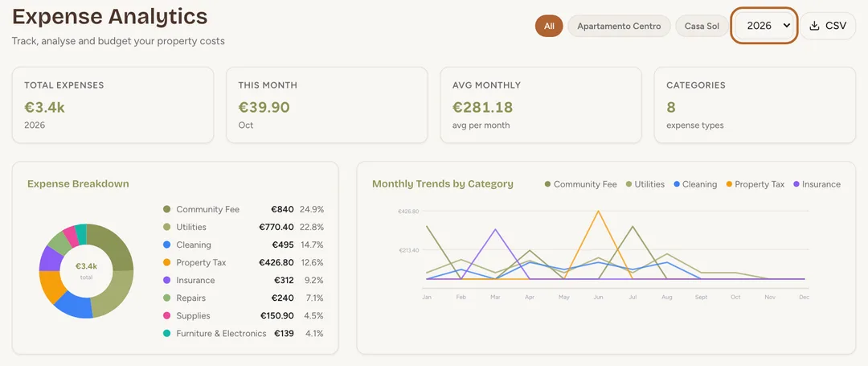Click the €150.90 amount value
The height and width of the screenshot is (366, 868).
pyautogui.click(x=277, y=315)
